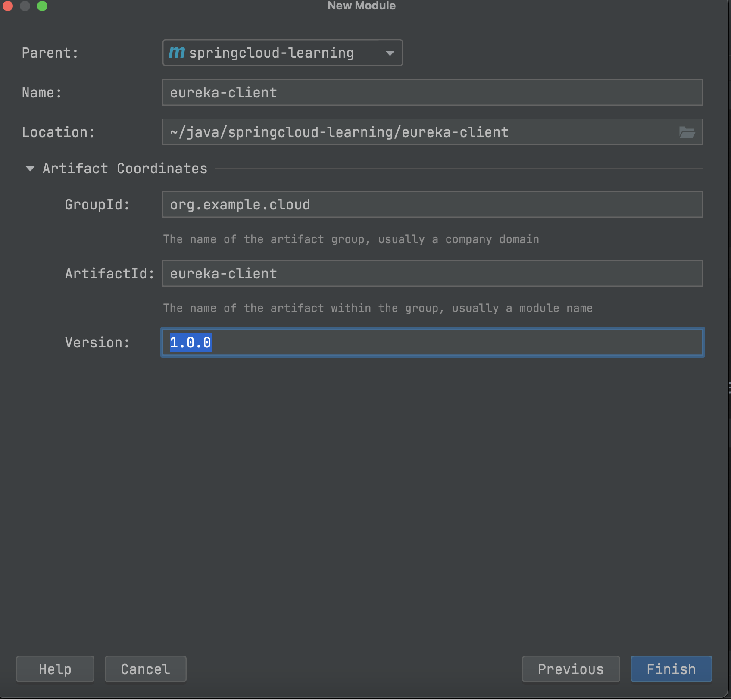731x700 pixels.
Task: Click the GroupId hint description text
Action: click(351, 239)
